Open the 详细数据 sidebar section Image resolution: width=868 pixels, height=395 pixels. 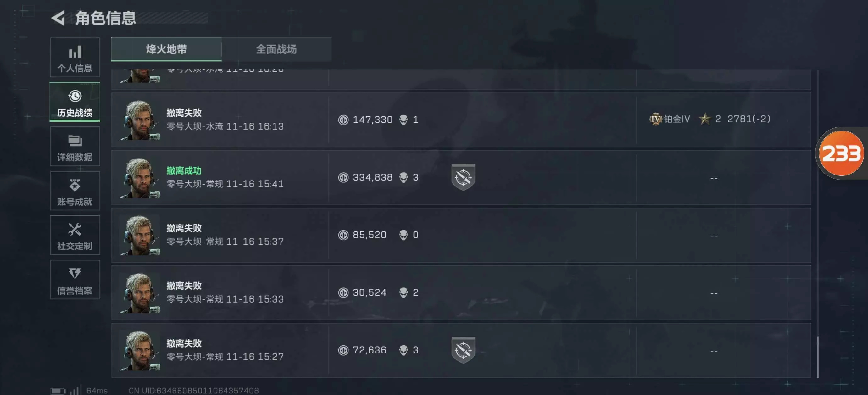pyautogui.click(x=75, y=147)
